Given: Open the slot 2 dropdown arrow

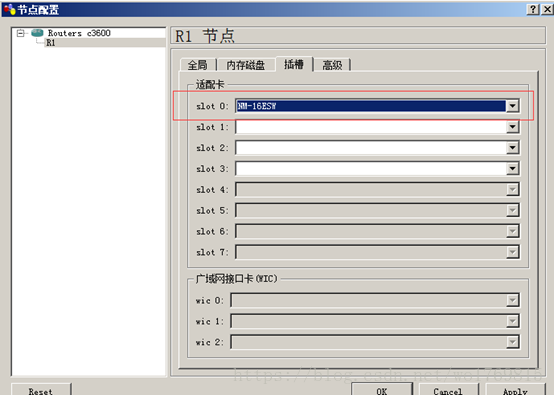Looking at the screenshot, I should click(512, 148).
